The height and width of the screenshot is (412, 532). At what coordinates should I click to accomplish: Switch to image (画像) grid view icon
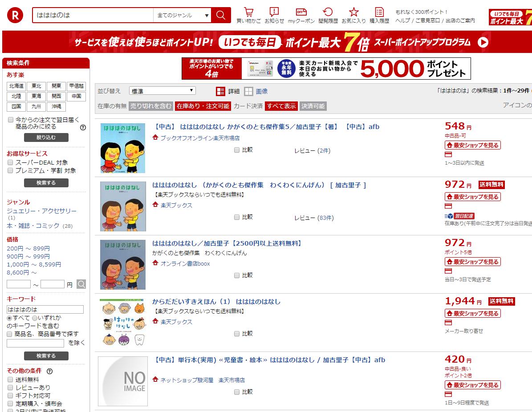pos(248,91)
